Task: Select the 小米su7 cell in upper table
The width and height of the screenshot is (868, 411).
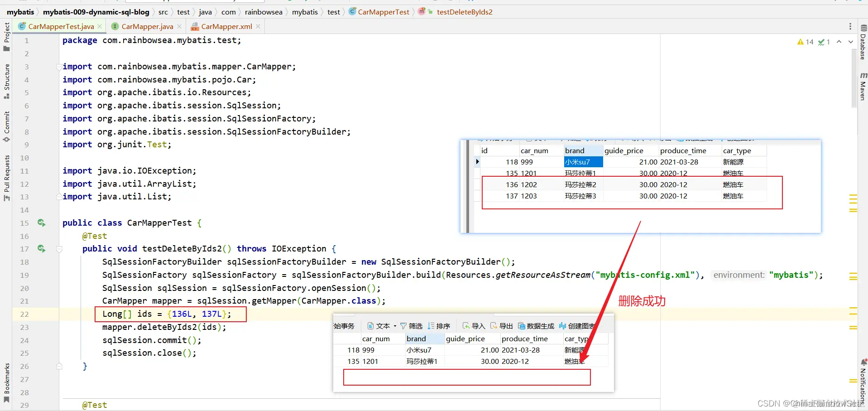Action: (583, 162)
